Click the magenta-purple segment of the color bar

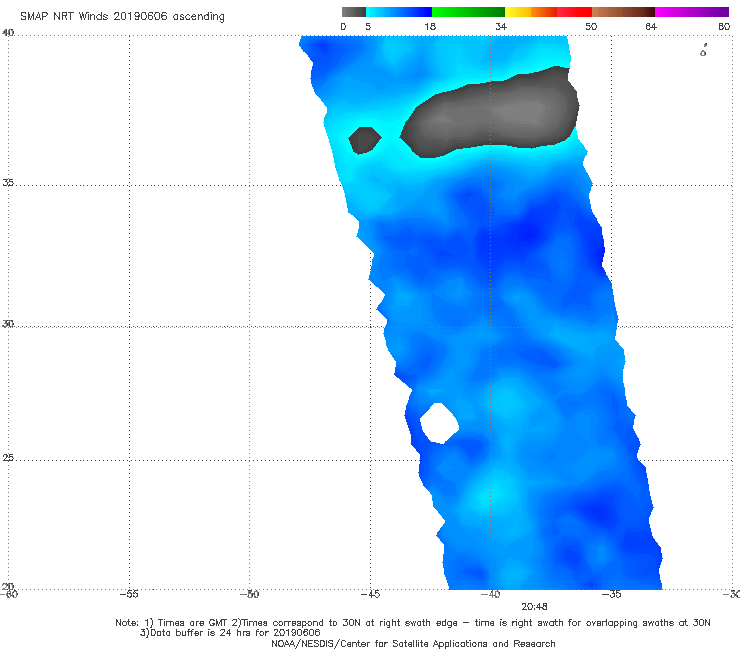click(692, 12)
